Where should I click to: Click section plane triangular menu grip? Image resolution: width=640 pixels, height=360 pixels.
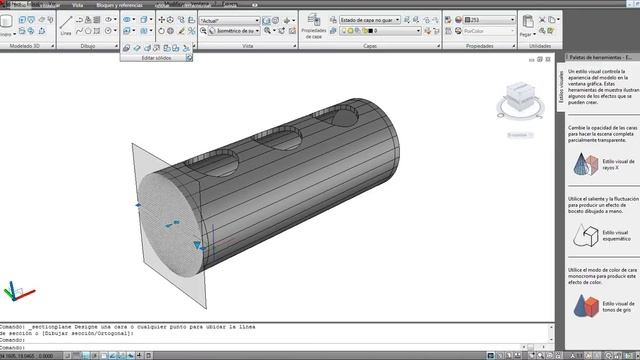coord(197,244)
